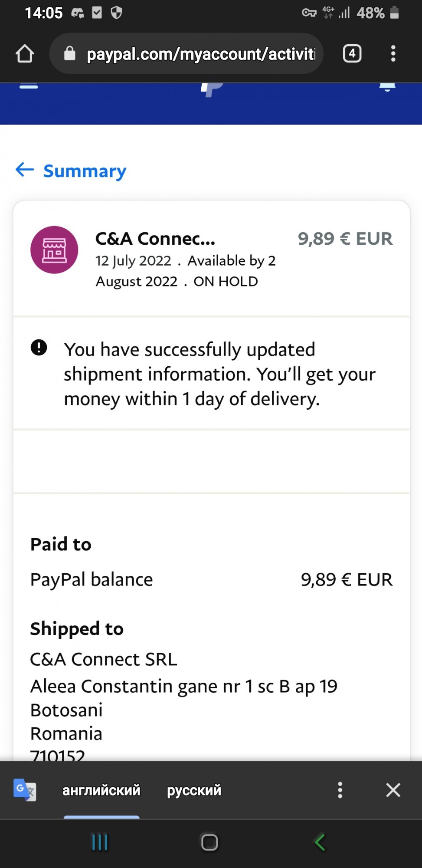
Task: Open translate bar options three-dot menu
Action: pos(340,790)
